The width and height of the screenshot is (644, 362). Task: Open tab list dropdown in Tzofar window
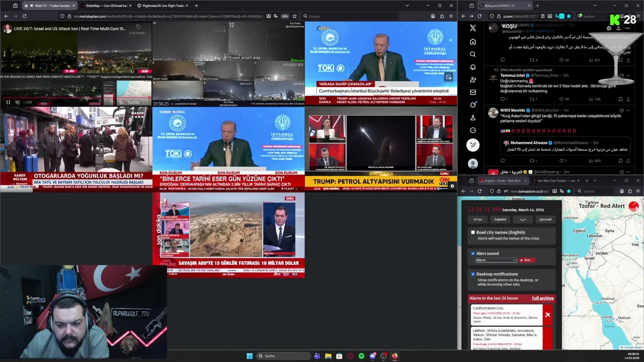[595, 180]
